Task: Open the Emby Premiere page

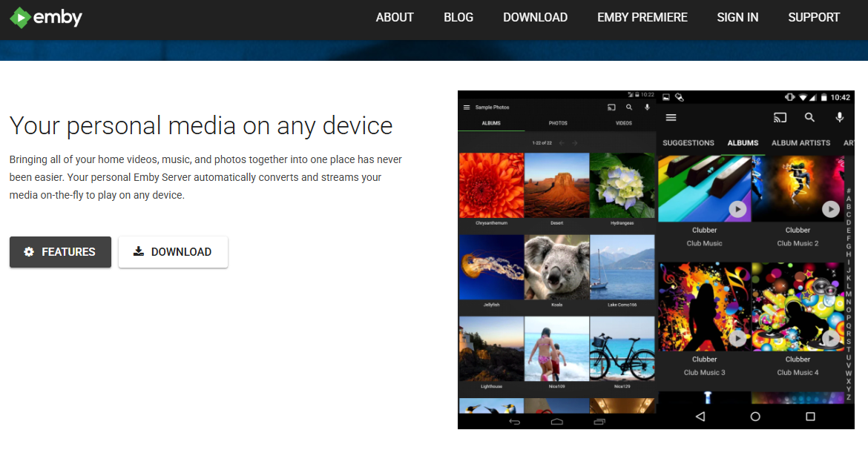Action: [642, 18]
